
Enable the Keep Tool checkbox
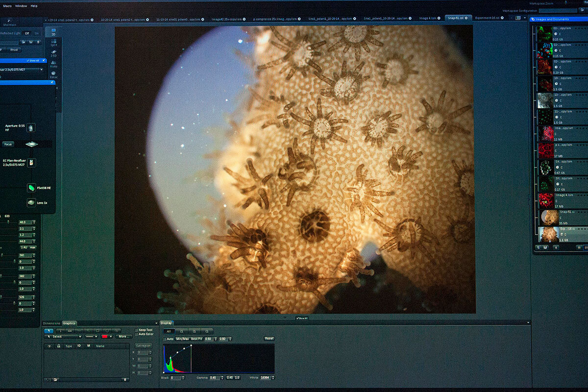(137, 330)
